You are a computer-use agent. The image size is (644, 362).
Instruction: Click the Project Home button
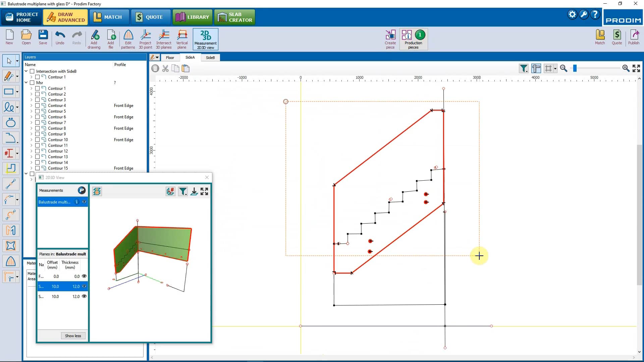[21, 17]
